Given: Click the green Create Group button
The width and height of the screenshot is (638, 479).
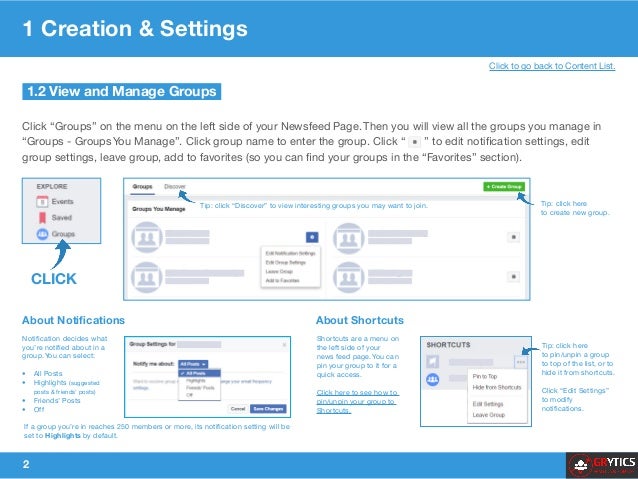Looking at the screenshot, I should coord(504,186).
